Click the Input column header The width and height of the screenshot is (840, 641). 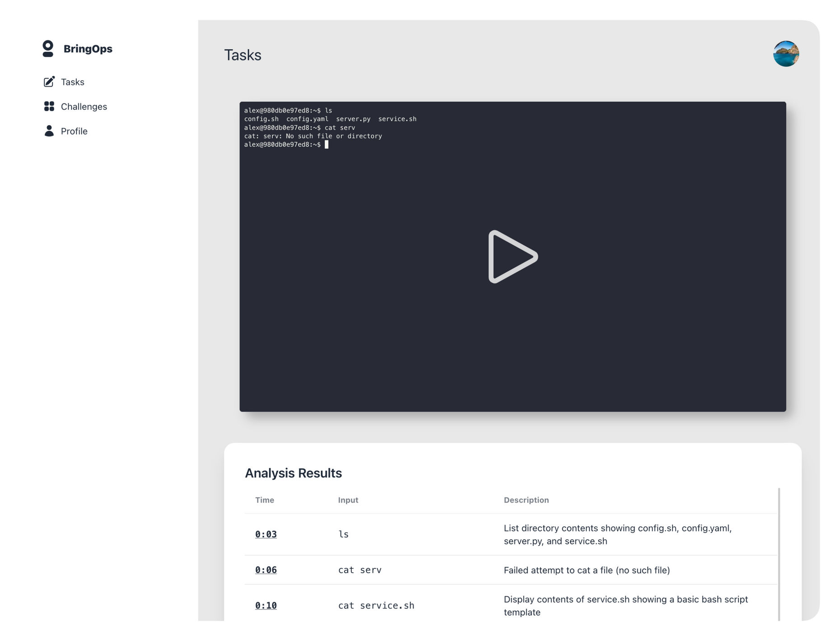pyautogui.click(x=348, y=500)
